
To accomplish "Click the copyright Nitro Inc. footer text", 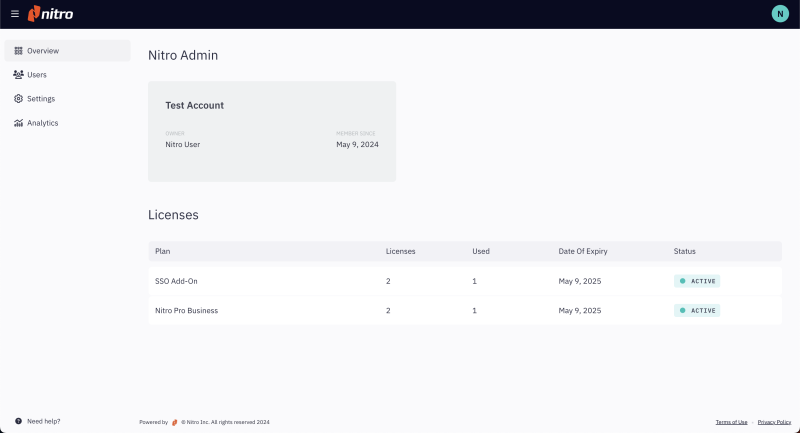I will coord(226,422).
